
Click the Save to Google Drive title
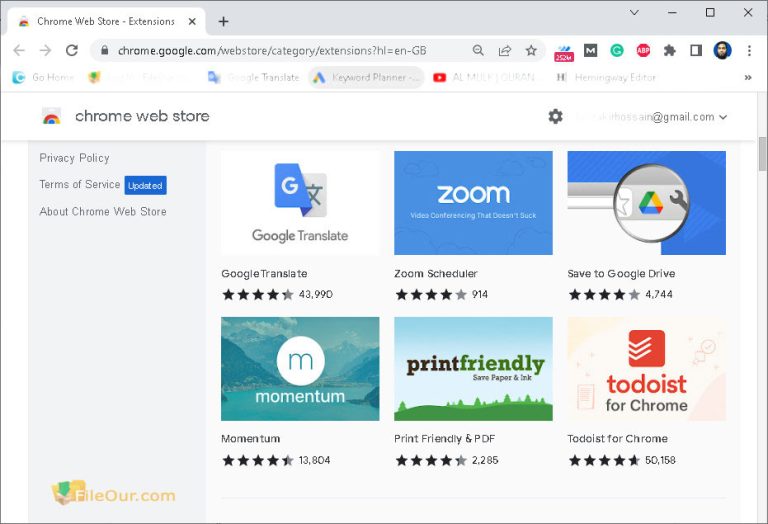tap(622, 273)
